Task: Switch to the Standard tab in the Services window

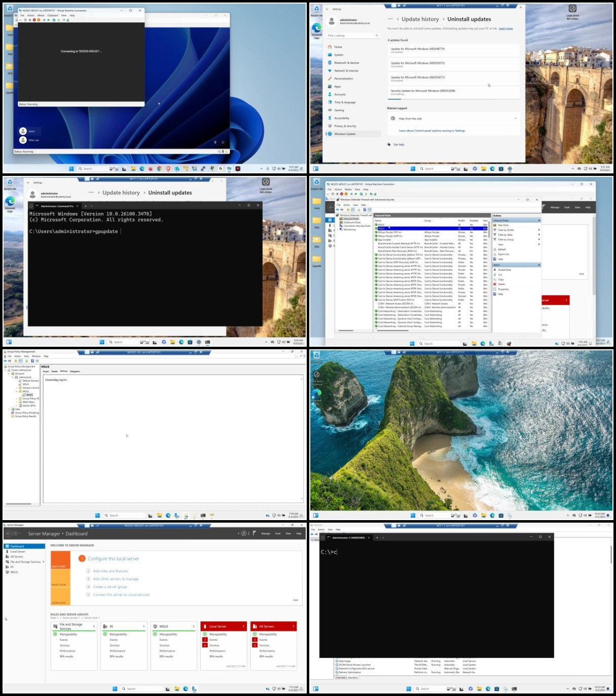Action: pos(353,677)
